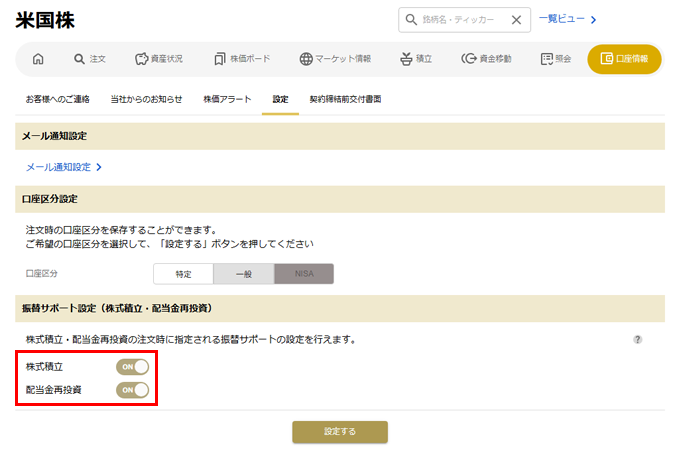The height and width of the screenshot is (463, 680).
Task: Toggle the 配当金再投資 ON switch
Action: (x=132, y=390)
